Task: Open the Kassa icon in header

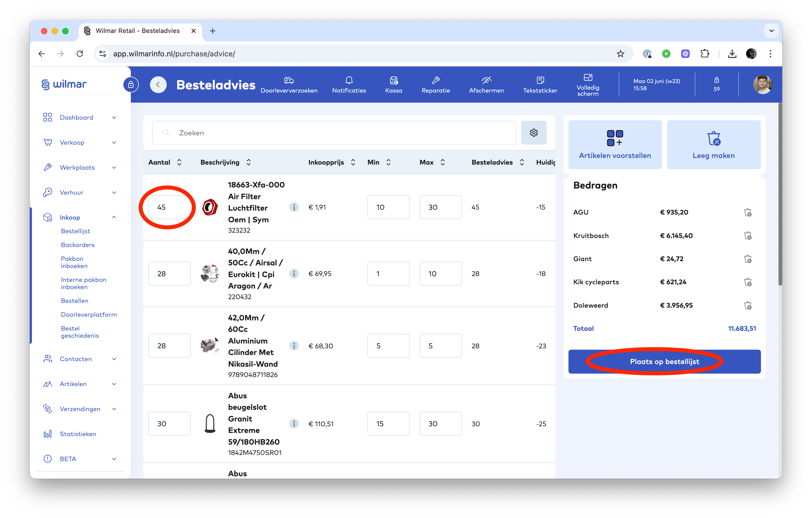Action: [x=394, y=80]
